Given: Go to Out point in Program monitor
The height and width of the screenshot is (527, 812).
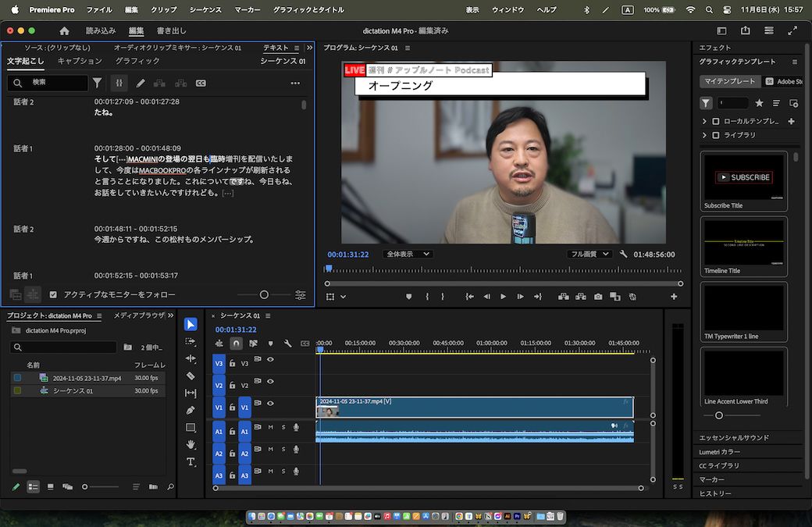Looking at the screenshot, I should pyautogui.click(x=537, y=297).
